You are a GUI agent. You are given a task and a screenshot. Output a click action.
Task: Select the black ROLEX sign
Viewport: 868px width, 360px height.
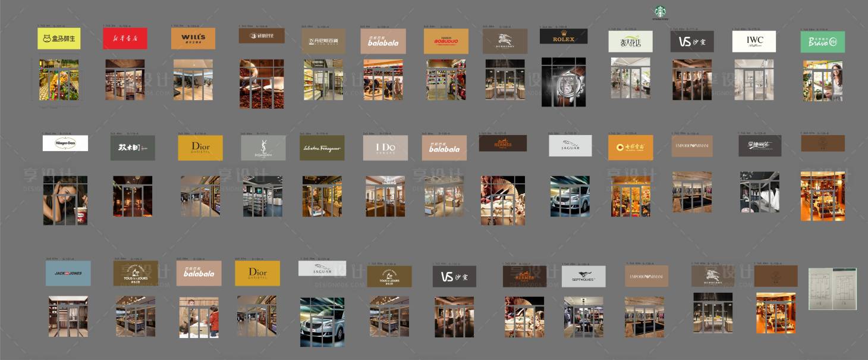564,36
